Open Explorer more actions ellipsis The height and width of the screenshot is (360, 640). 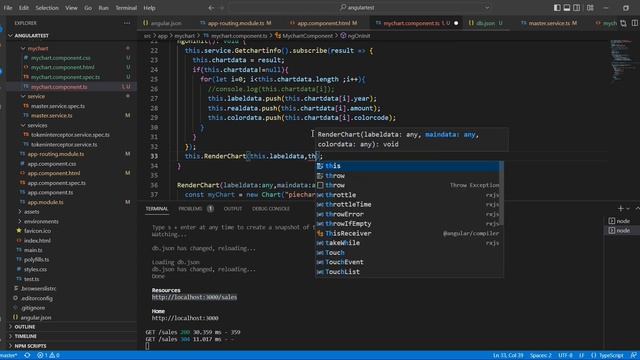127,23
